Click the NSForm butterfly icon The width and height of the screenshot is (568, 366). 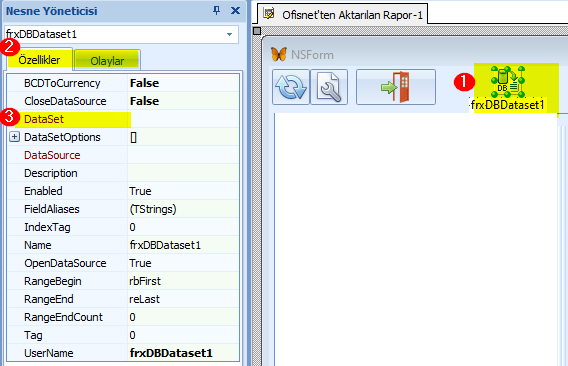click(x=279, y=55)
